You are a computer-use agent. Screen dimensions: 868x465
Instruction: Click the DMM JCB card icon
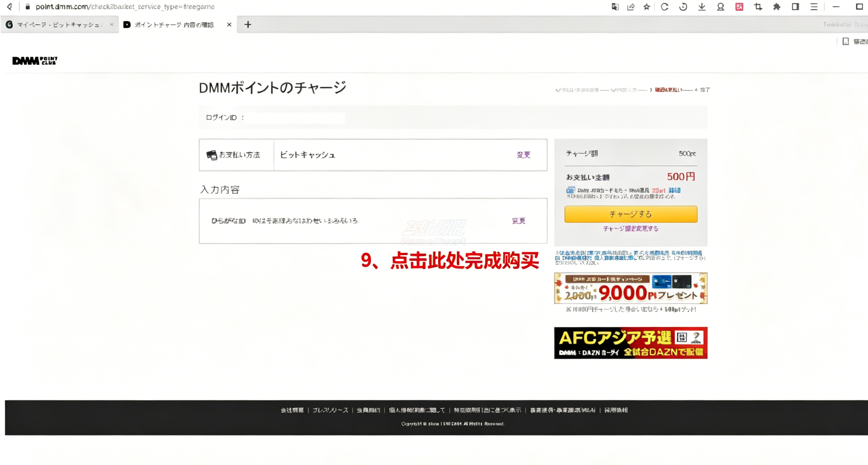coord(570,190)
